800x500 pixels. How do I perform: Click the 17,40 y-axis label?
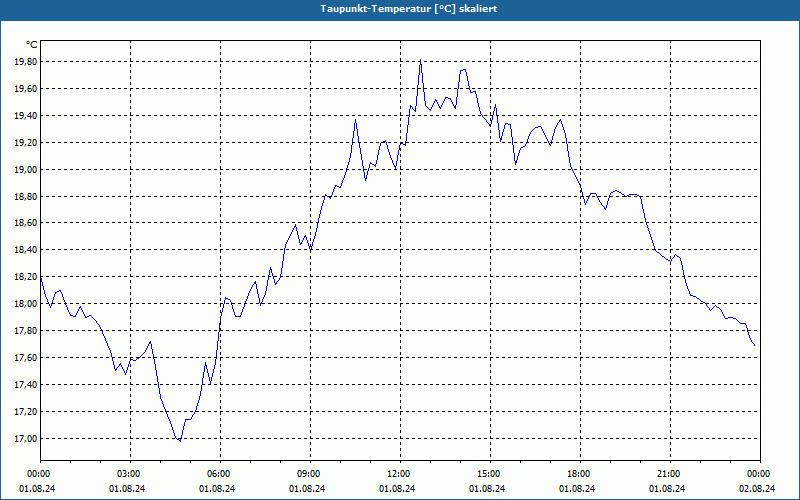26,385
